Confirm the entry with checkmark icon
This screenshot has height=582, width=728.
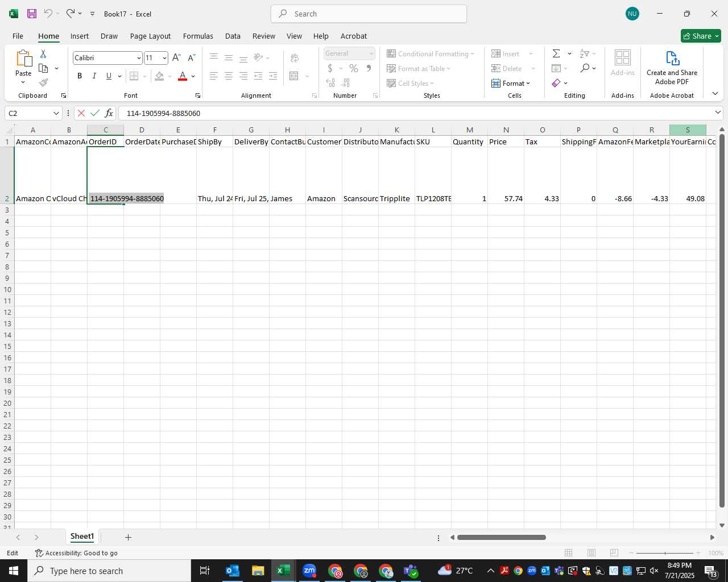95,113
